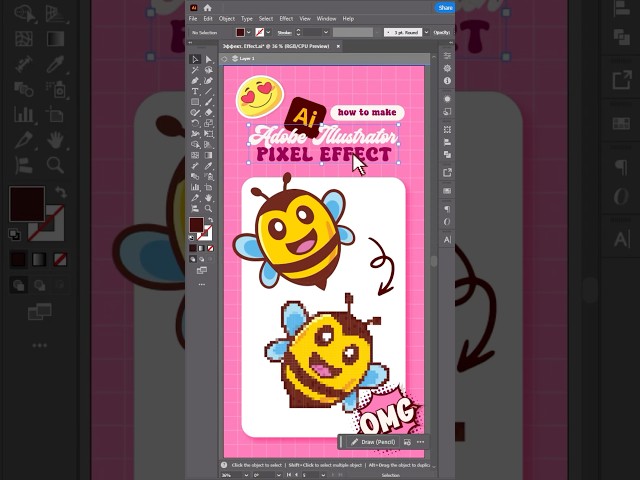Open the Asset Export panel icon

click(x=447, y=173)
